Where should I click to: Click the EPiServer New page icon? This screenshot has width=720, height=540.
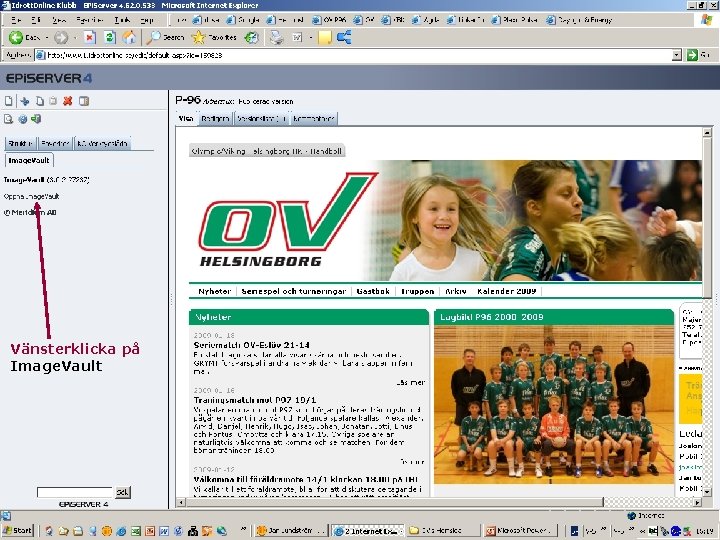point(9,101)
